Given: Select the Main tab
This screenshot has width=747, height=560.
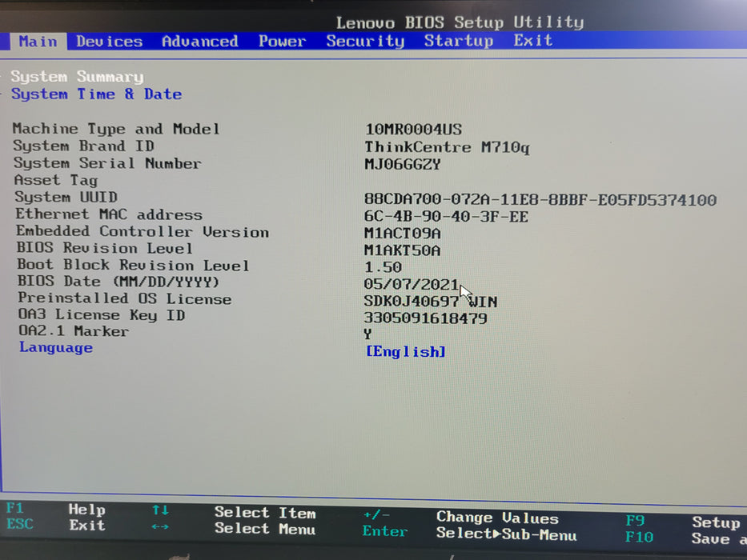Looking at the screenshot, I should point(38,42).
